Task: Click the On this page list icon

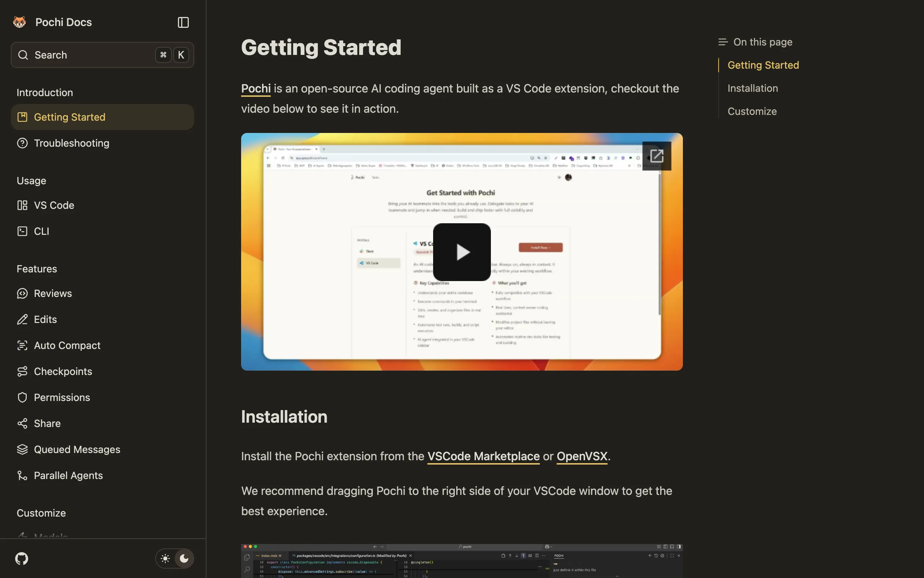Action: [723, 42]
